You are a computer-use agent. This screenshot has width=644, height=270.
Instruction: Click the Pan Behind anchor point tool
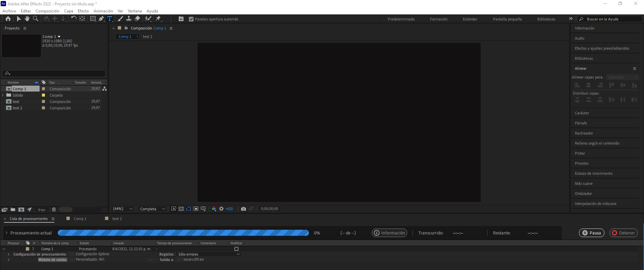point(82,19)
